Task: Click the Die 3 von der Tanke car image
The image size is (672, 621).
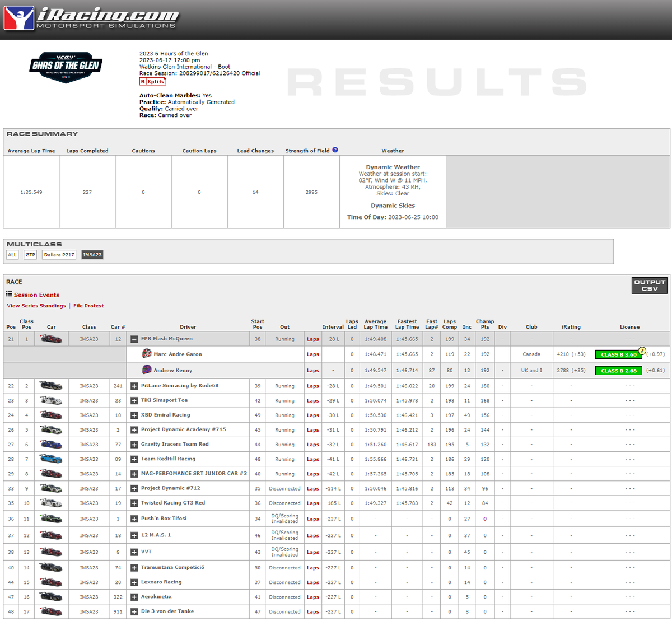Action: tap(51, 611)
